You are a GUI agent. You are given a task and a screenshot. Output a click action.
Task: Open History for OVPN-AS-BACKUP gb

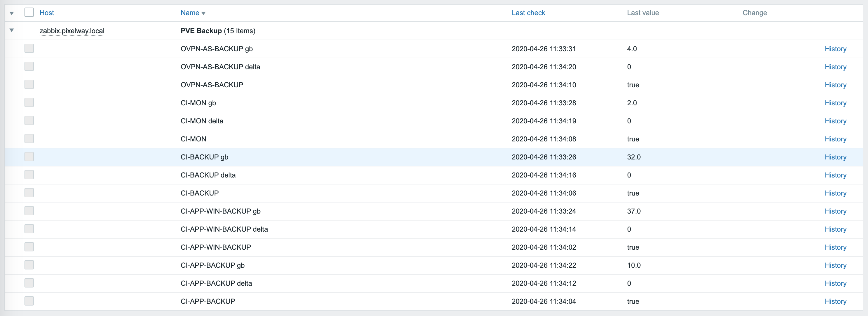(835, 49)
